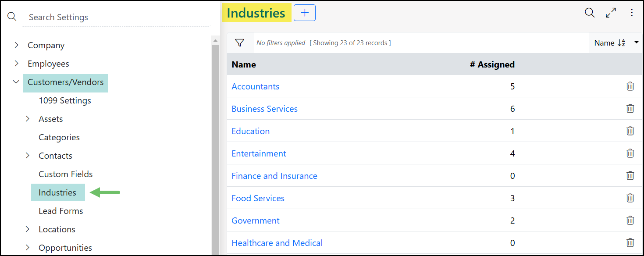The height and width of the screenshot is (256, 644).
Task: Expand the Opportunities subsection
Action: point(27,247)
